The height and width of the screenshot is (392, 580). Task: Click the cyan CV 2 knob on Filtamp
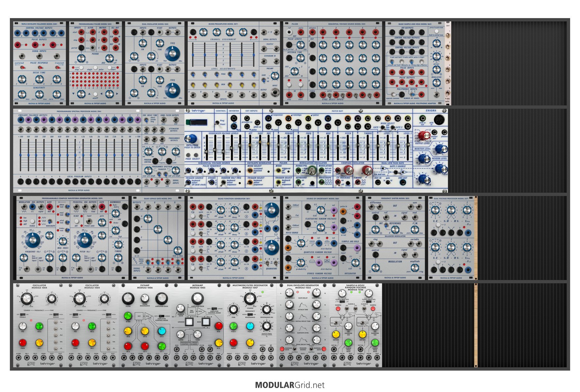[162, 331]
